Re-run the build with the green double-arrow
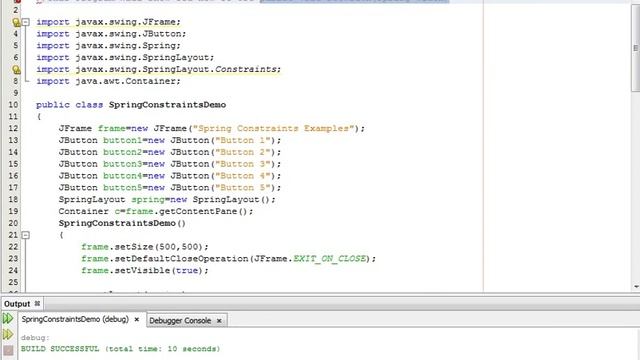The image size is (640, 360). coord(8,318)
